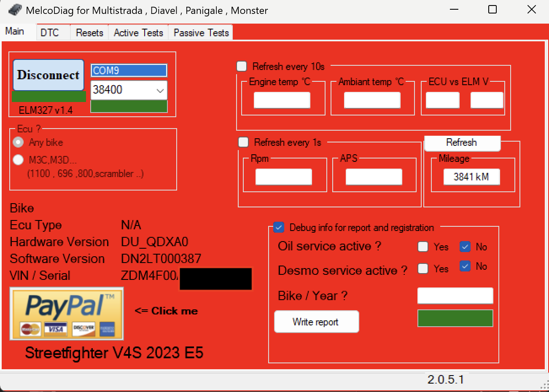Click the green bar under Disconnect button

coord(49,97)
